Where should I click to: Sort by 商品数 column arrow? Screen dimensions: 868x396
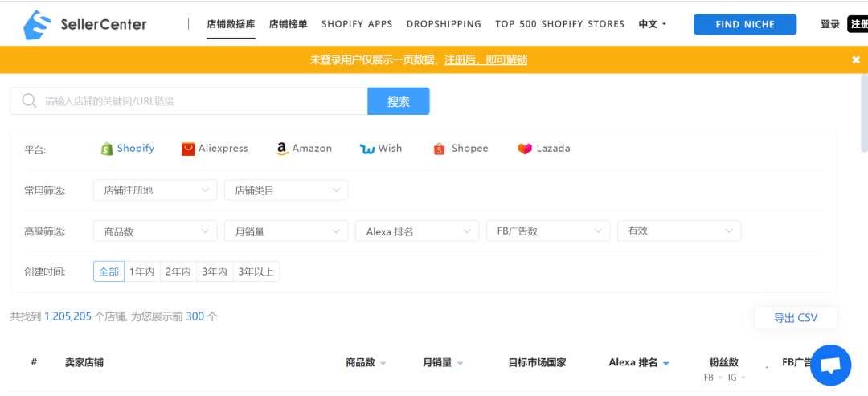(383, 363)
